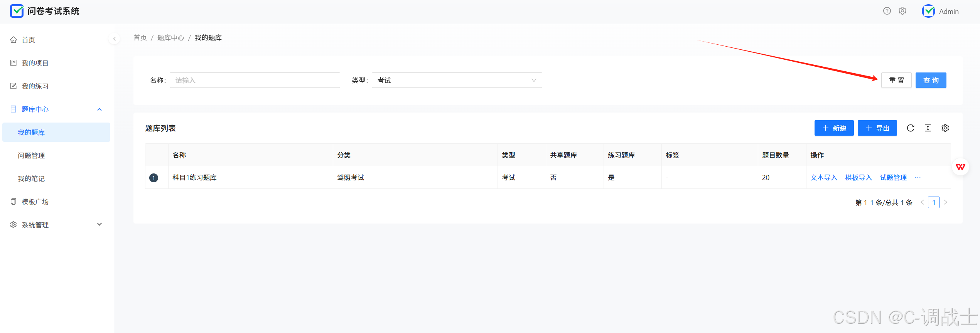Click the 驾照考试 category cell

click(415, 177)
